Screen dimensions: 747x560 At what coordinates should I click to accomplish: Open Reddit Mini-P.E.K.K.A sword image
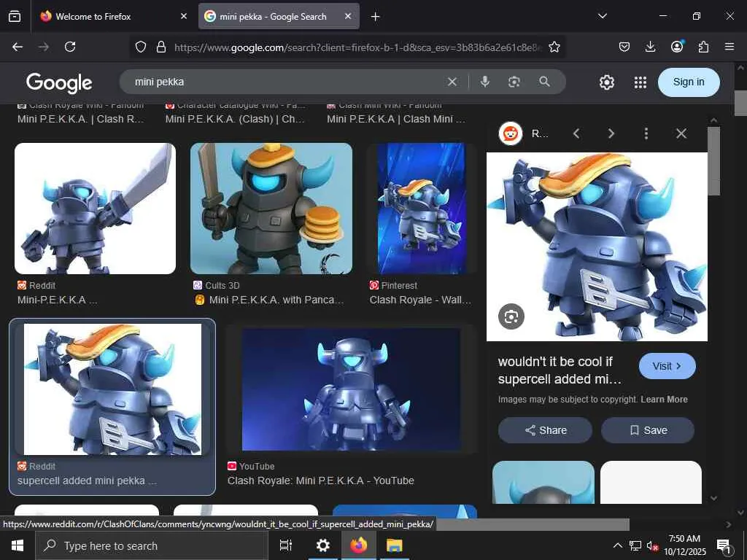pyautogui.click(x=96, y=209)
